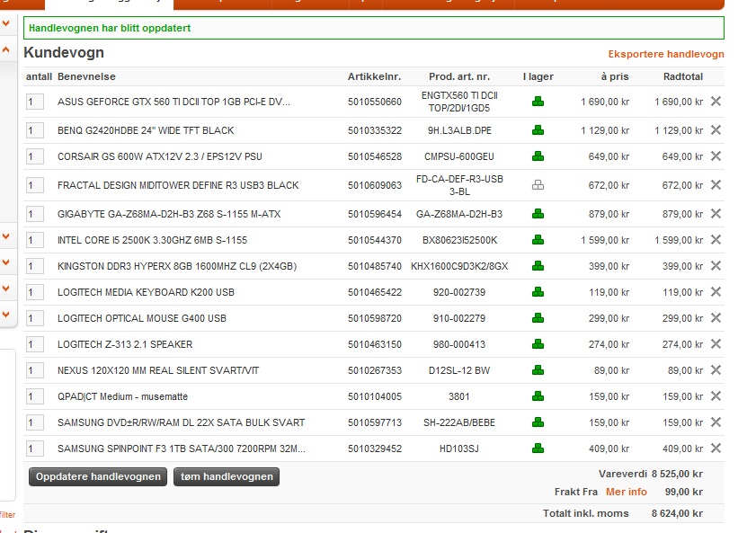Click stock icon for QPAD musematte
This screenshot has width=756, height=533.
[x=538, y=395]
